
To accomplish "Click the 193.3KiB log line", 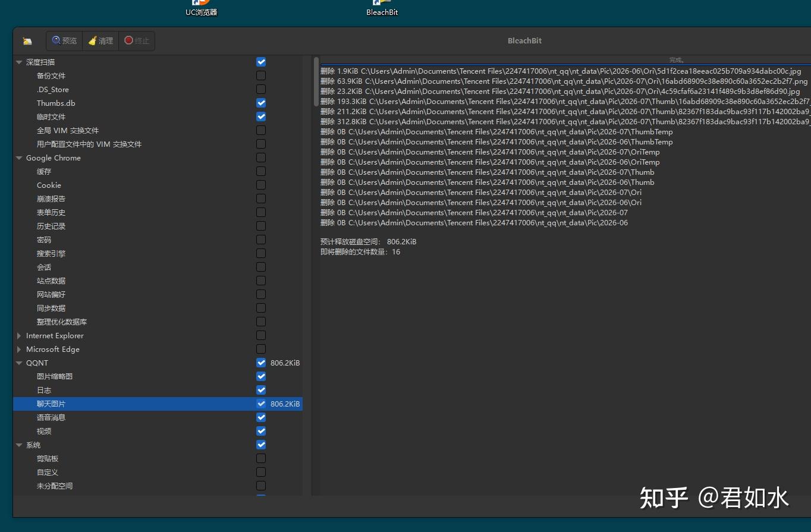I will click(x=565, y=102).
